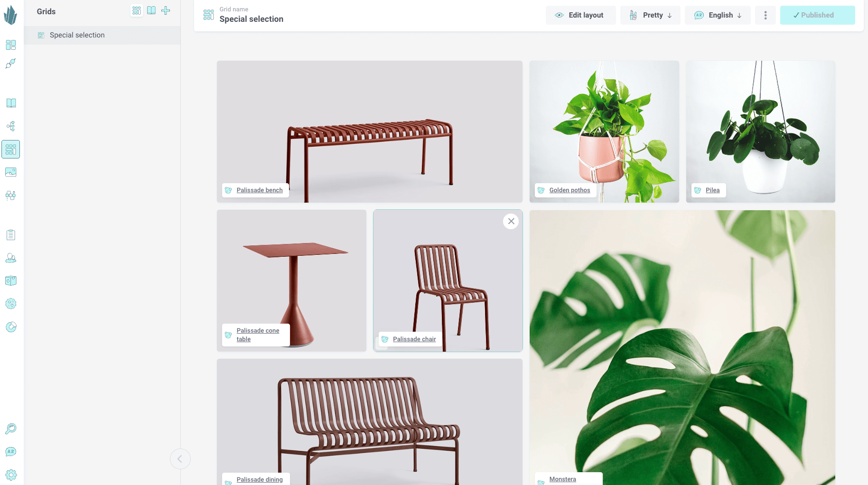
Task: Remove the Palissade chair with X button
Action: tap(511, 221)
